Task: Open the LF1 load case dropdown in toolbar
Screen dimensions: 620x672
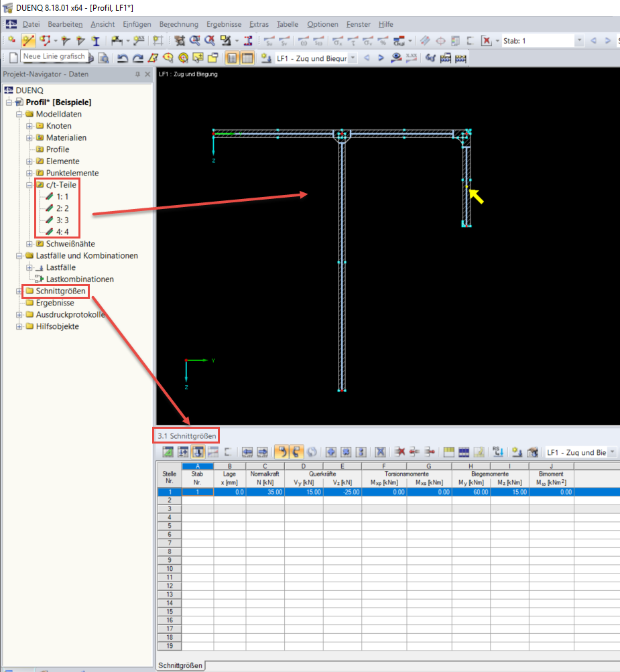Action: [353, 58]
